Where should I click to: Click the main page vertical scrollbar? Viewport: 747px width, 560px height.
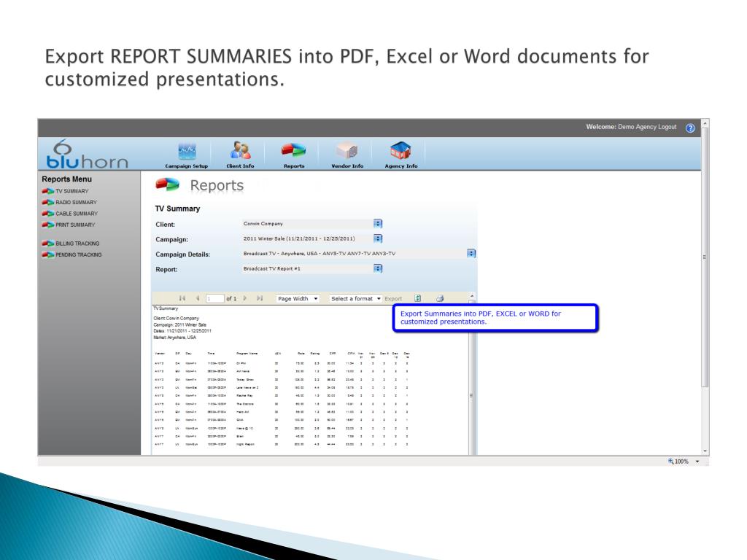pos(705,257)
